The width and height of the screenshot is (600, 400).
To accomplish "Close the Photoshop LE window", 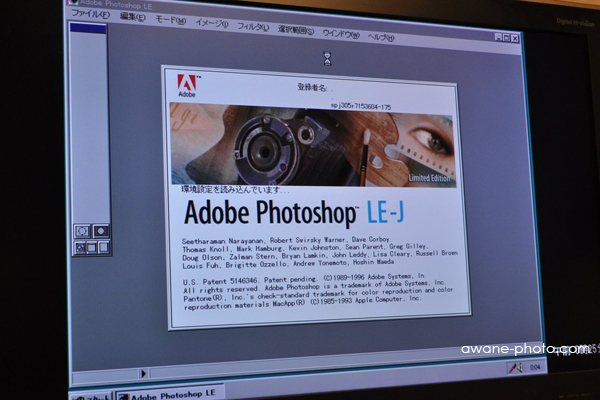I will point(515,38).
